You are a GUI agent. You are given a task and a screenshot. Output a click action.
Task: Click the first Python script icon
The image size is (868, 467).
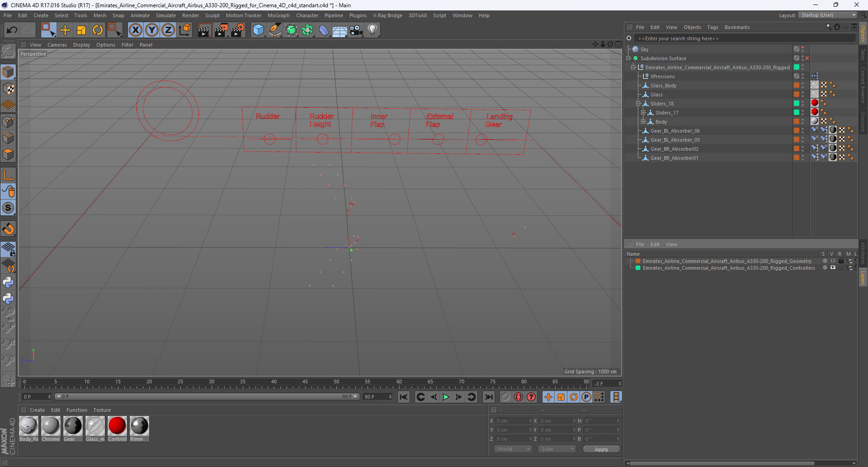(x=8, y=282)
